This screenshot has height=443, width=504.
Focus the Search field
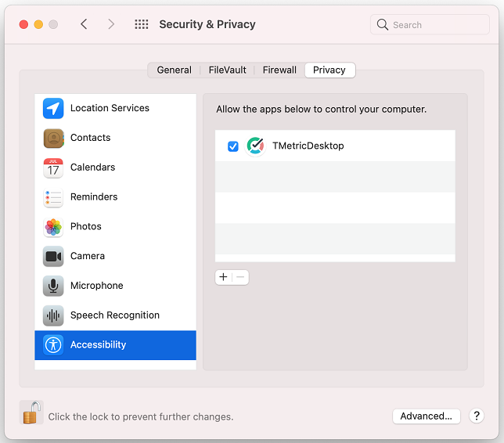click(x=430, y=25)
